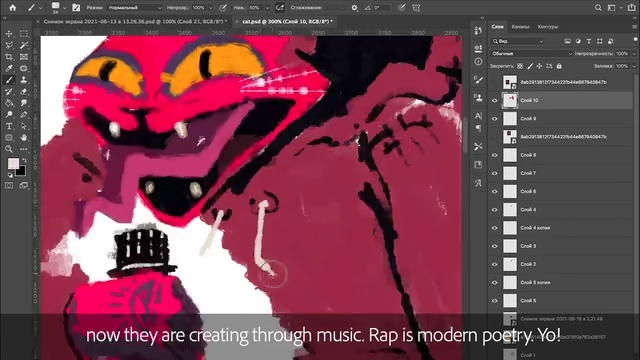Open the layer blend mode dropdown Обычные
Screen dimensions: 640x360
point(531,53)
